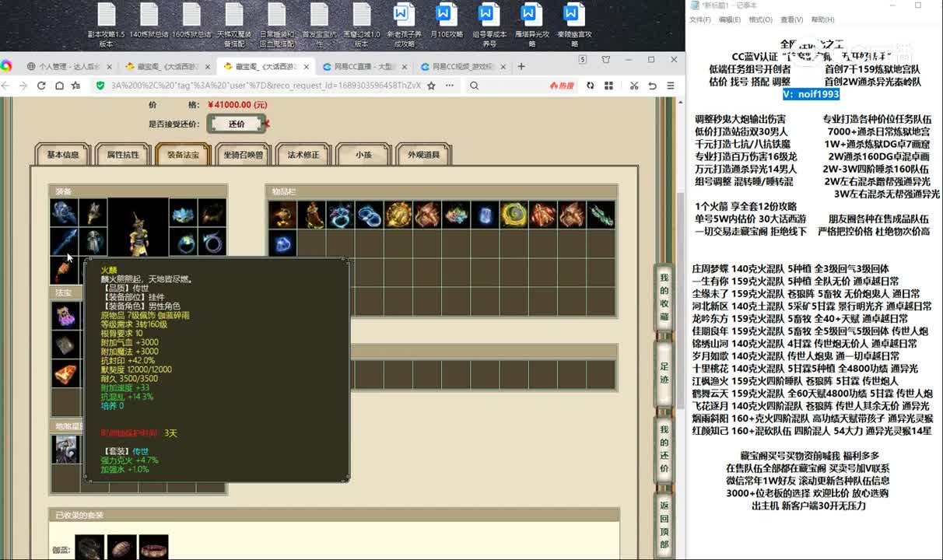Click the 我的收藏 side button
Viewport: 943px width, 560px height.
coord(664,298)
